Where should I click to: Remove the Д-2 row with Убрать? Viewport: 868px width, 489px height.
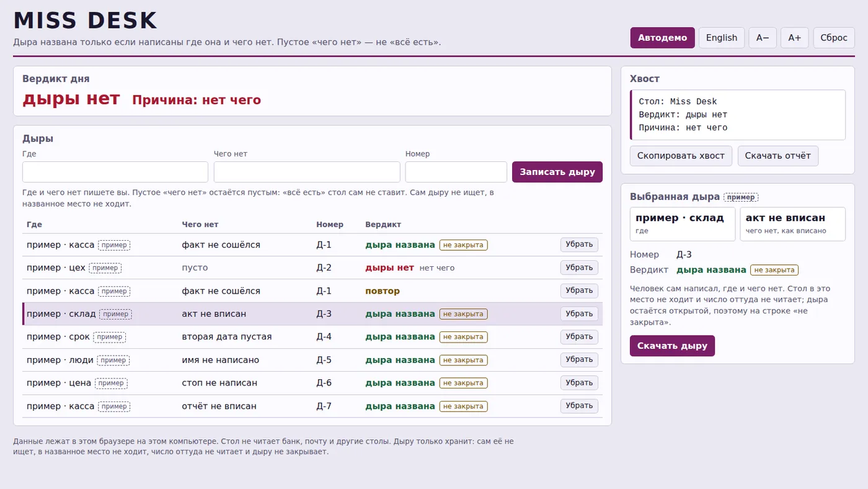579,267
